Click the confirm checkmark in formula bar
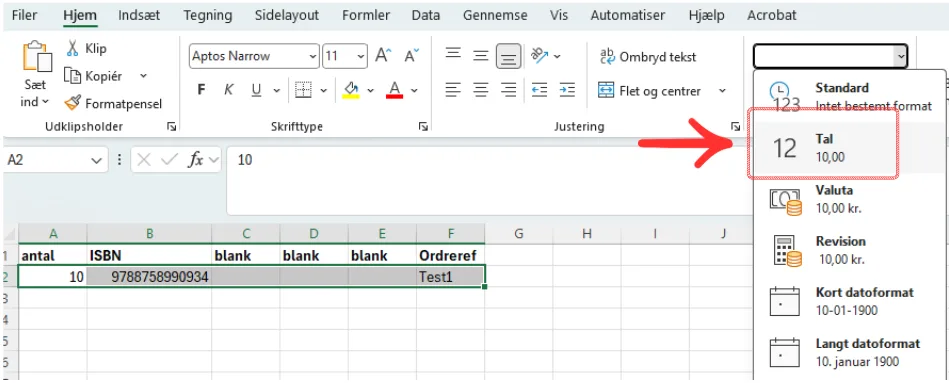Viewport: 949px width, 383px height. pos(169,160)
